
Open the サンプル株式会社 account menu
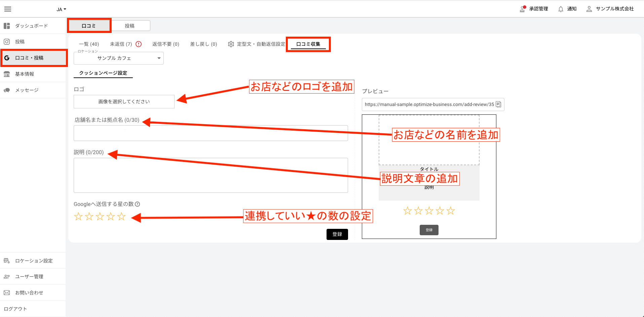(610, 9)
